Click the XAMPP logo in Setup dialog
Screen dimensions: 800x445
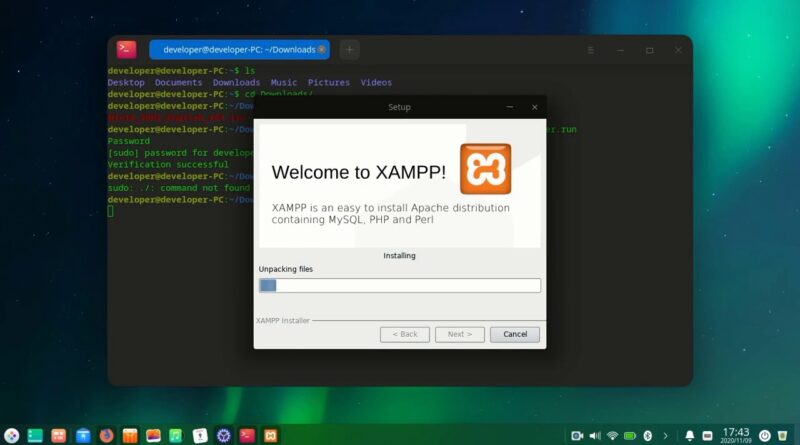click(485, 169)
